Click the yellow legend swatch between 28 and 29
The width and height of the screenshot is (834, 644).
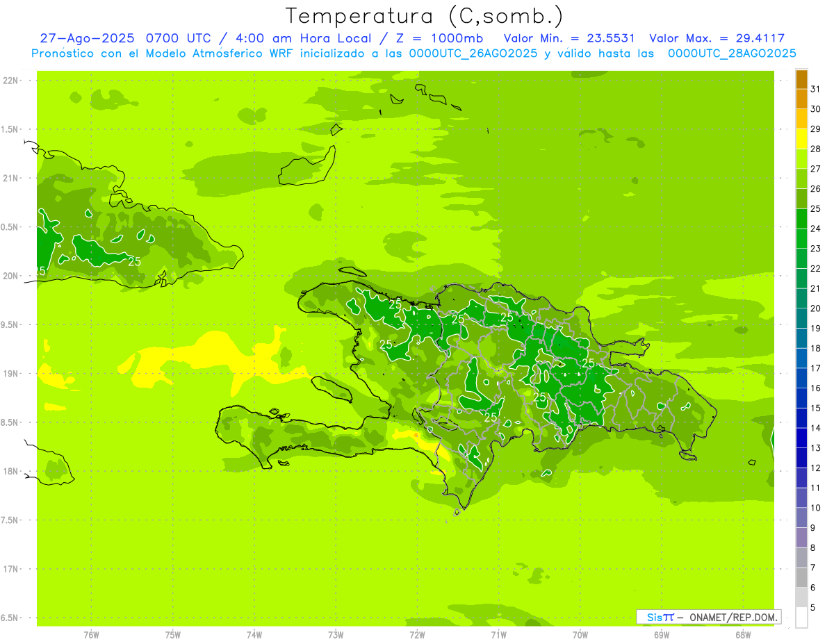coord(801,139)
